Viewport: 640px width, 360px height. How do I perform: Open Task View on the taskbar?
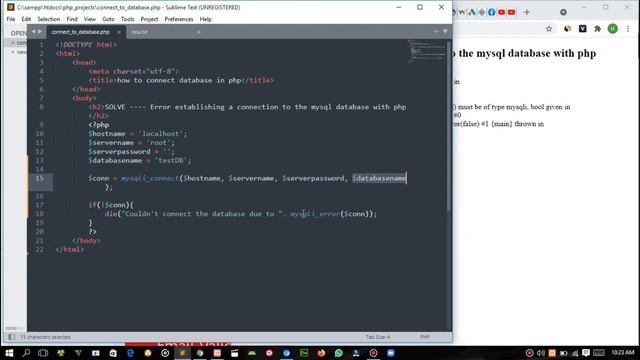tap(43, 353)
